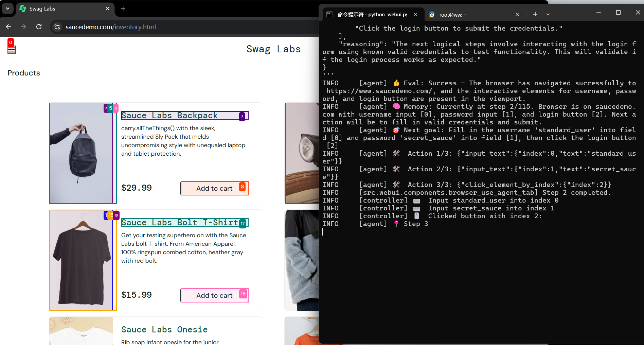Open the Sauce Labs Backpack title link
The image size is (644, 345).
click(169, 116)
